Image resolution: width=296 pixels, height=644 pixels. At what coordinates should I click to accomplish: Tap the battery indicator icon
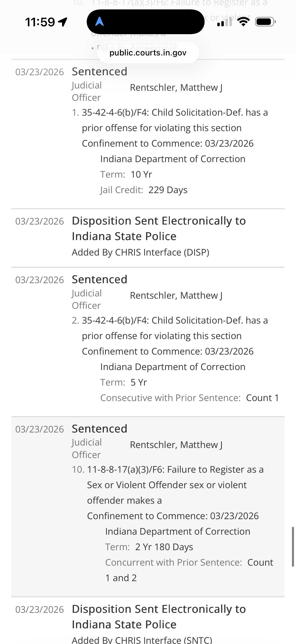point(265,22)
